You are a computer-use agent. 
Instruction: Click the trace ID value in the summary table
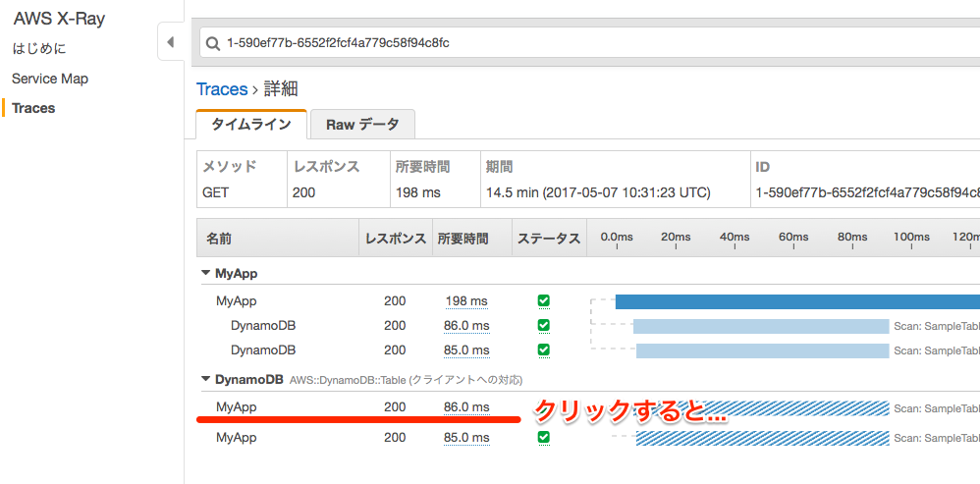click(x=867, y=193)
